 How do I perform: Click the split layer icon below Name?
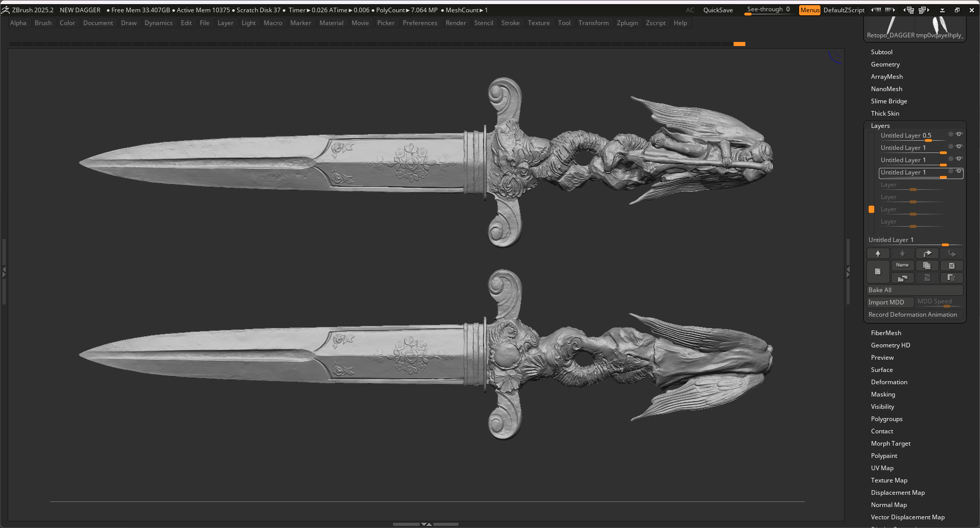902,278
